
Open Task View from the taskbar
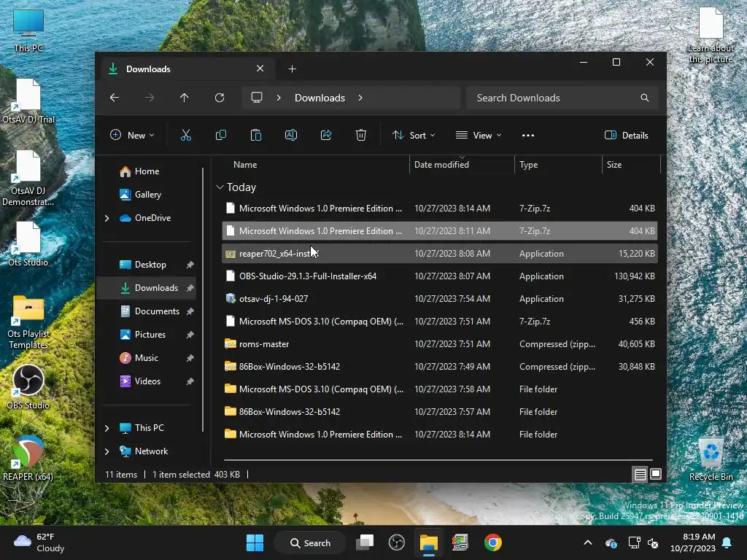point(365,542)
